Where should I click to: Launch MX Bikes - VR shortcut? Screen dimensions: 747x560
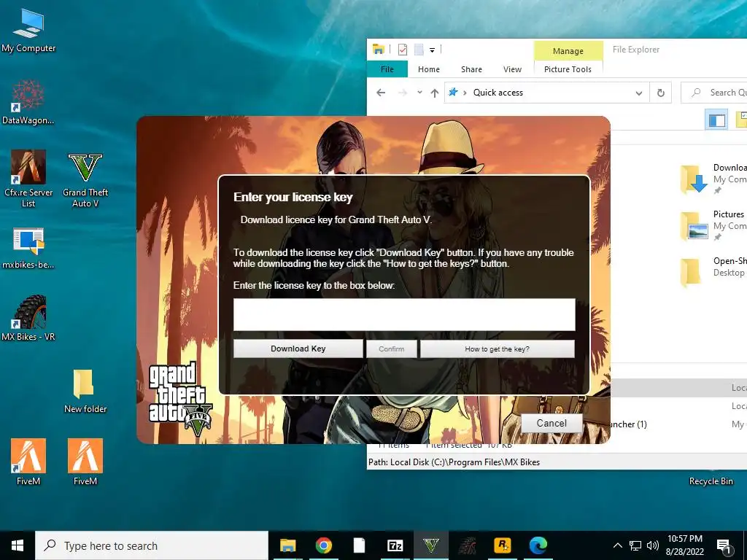(x=28, y=318)
